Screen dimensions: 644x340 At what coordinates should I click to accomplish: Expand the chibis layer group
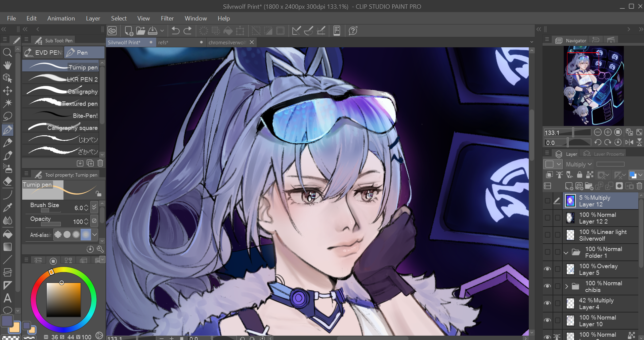[567, 286]
